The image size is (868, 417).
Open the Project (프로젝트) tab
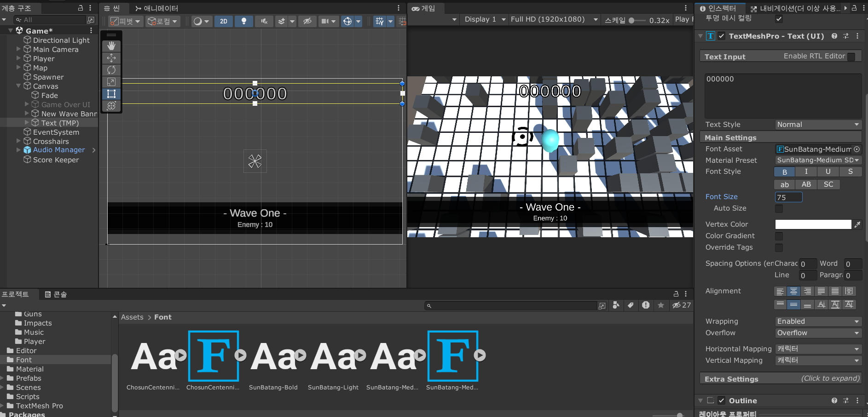click(15, 294)
